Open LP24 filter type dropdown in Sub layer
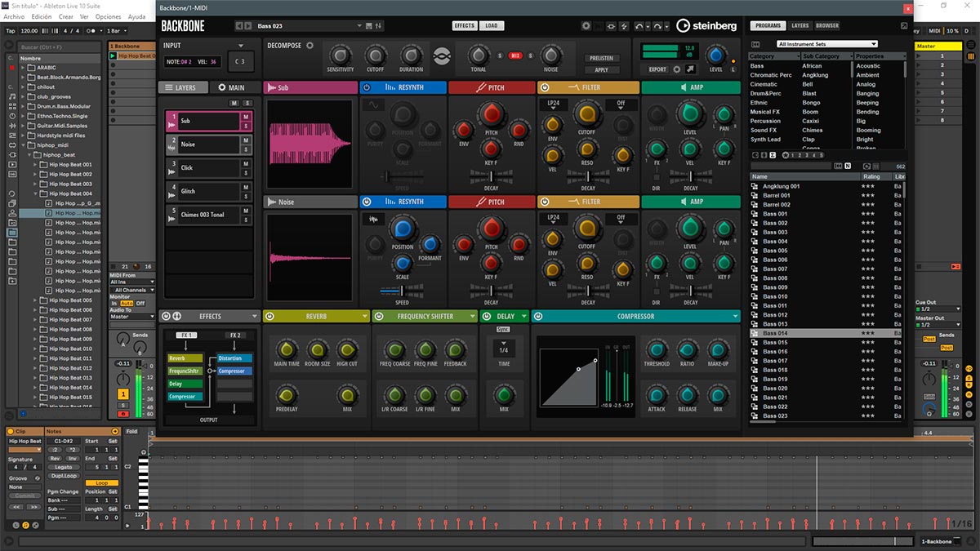 (x=554, y=104)
